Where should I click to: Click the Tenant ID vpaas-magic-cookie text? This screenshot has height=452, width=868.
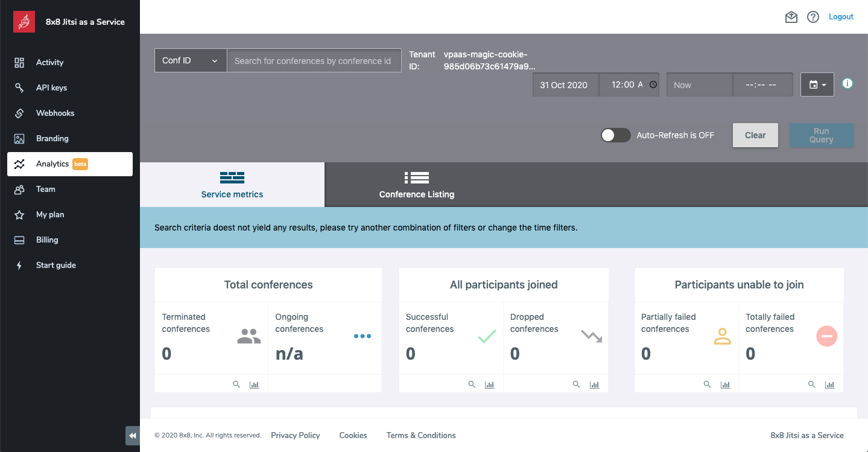point(490,60)
